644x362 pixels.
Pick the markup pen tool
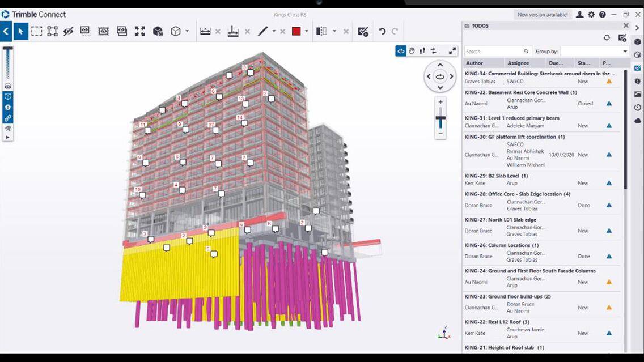coord(262,31)
